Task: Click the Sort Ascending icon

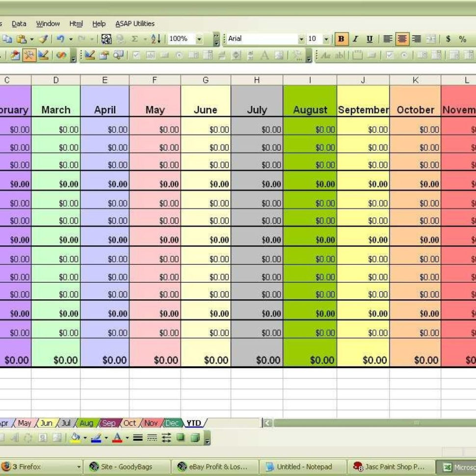Action: coord(155,38)
